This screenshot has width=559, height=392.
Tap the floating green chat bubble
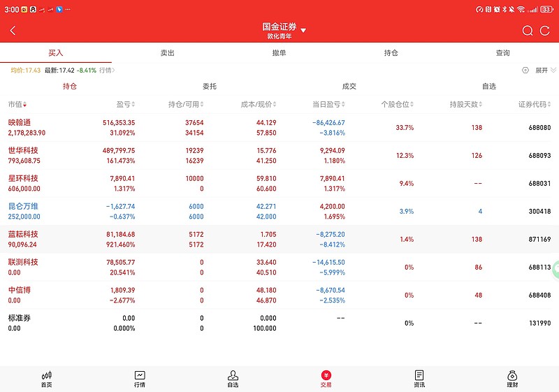pos(556,270)
